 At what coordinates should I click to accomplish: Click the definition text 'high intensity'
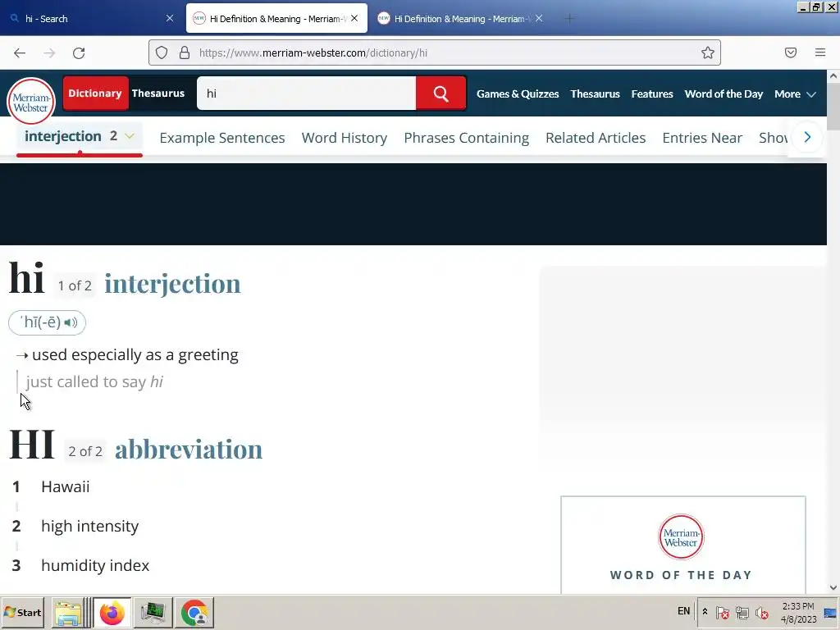90,526
